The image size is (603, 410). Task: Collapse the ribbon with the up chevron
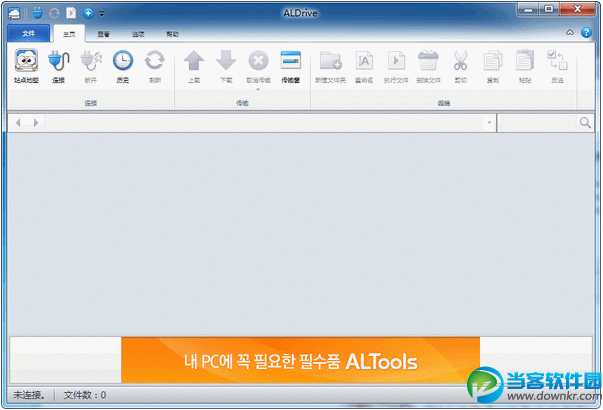pos(570,33)
